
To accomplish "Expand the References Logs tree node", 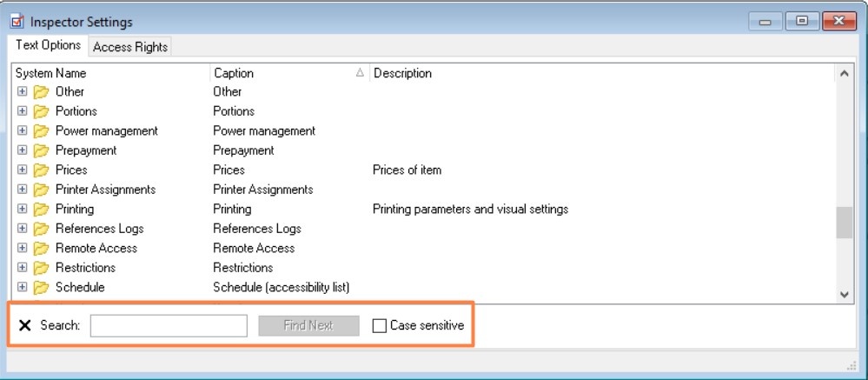I will pyautogui.click(x=23, y=229).
